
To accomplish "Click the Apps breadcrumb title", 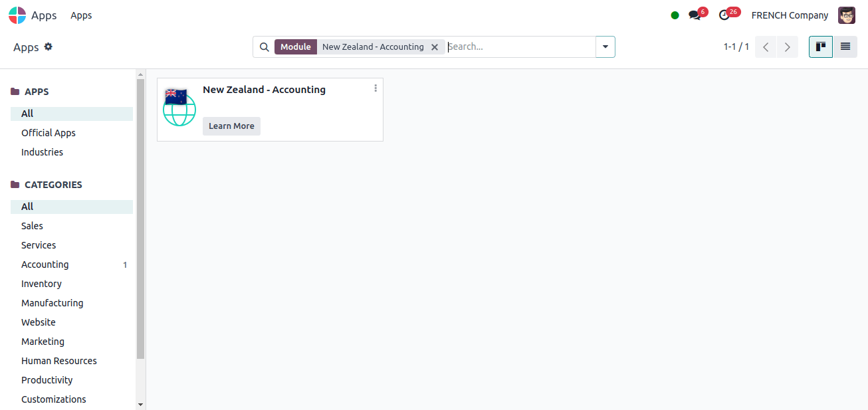I will [x=26, y=47].
